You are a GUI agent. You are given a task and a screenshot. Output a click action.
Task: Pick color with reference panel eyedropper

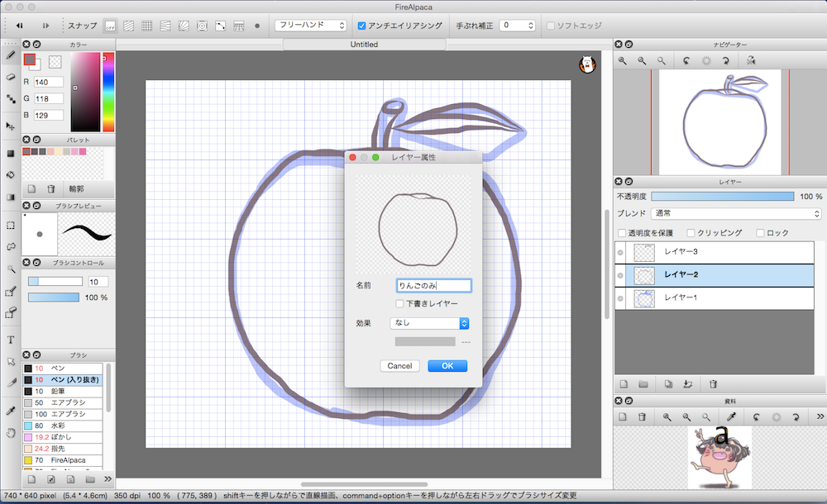[x=732, y=417]
